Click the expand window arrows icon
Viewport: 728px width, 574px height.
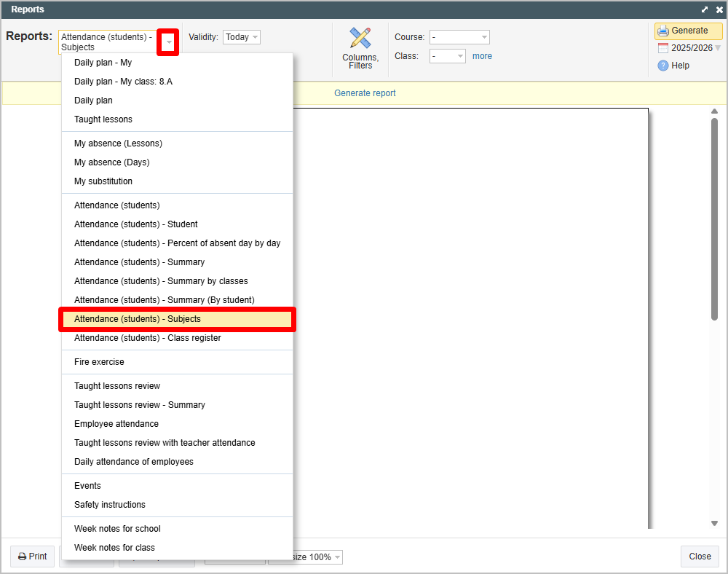pos(705,9)
